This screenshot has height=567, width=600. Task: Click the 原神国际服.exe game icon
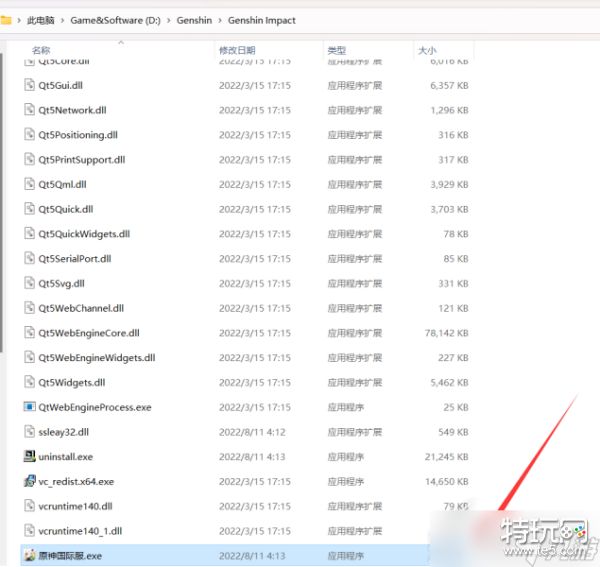click(29, 555)
